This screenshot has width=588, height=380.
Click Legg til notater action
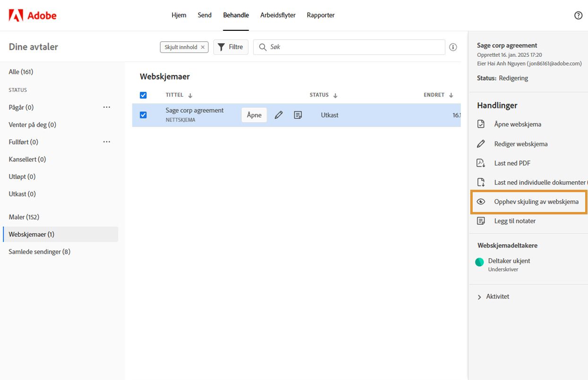coord(515,221)
